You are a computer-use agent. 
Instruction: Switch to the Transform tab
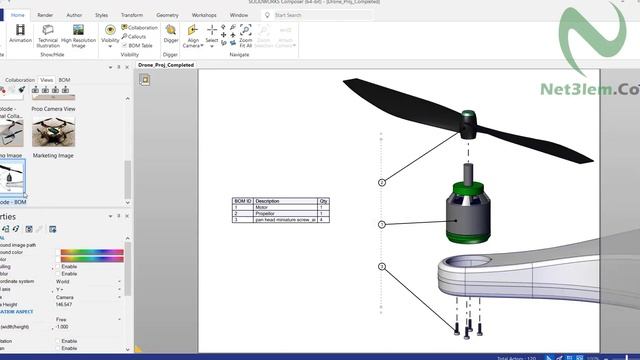pos(132,15)
